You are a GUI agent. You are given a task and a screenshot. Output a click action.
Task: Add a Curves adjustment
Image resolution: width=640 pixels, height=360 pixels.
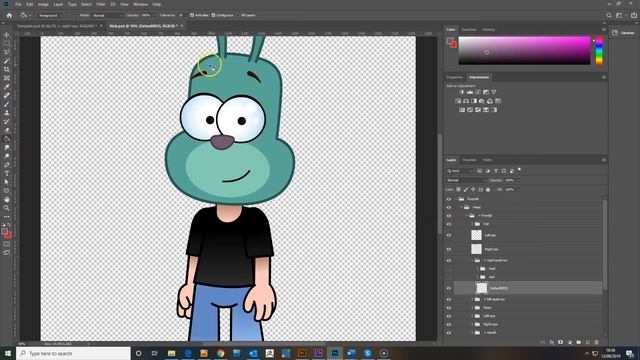tap(478, 92)
